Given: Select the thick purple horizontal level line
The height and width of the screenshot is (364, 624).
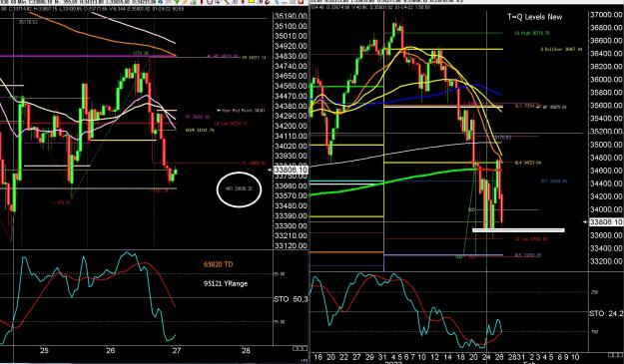Looking at the screenshot, I should click(x=88, y=56).
